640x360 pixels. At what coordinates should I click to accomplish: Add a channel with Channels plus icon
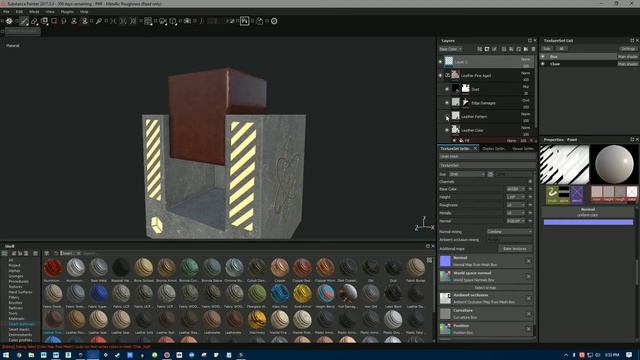coord(530,182)
